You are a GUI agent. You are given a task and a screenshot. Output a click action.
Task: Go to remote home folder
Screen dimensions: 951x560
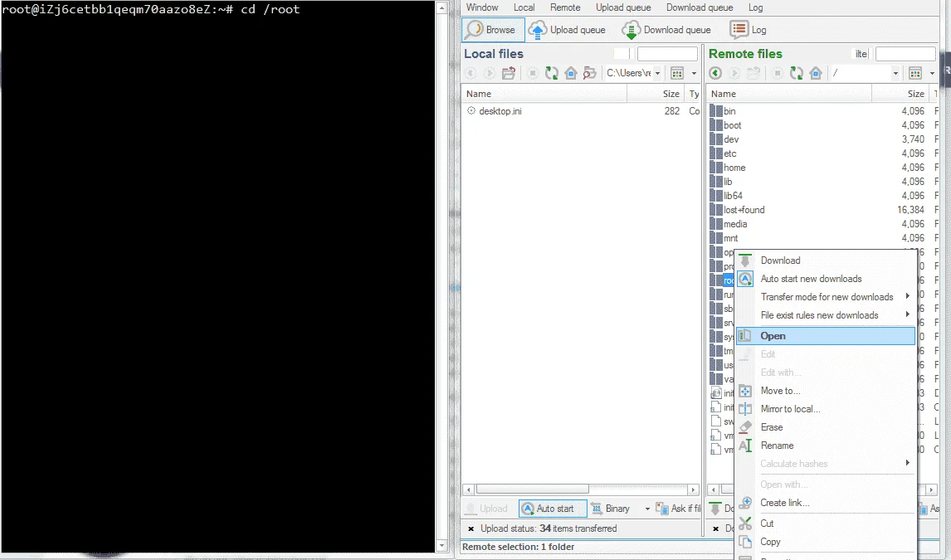816,73
